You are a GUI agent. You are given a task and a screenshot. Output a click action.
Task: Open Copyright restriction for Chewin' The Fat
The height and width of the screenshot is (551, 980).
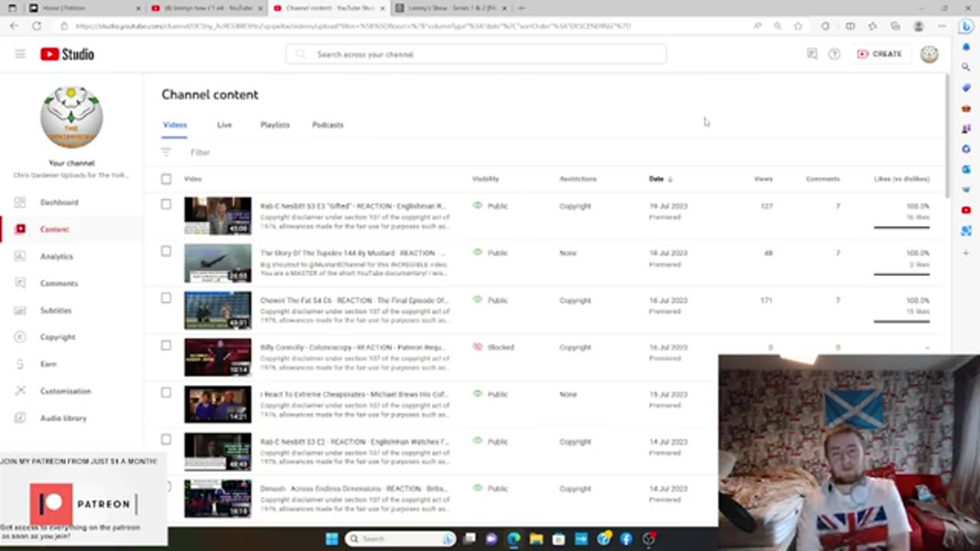(575, 300)
